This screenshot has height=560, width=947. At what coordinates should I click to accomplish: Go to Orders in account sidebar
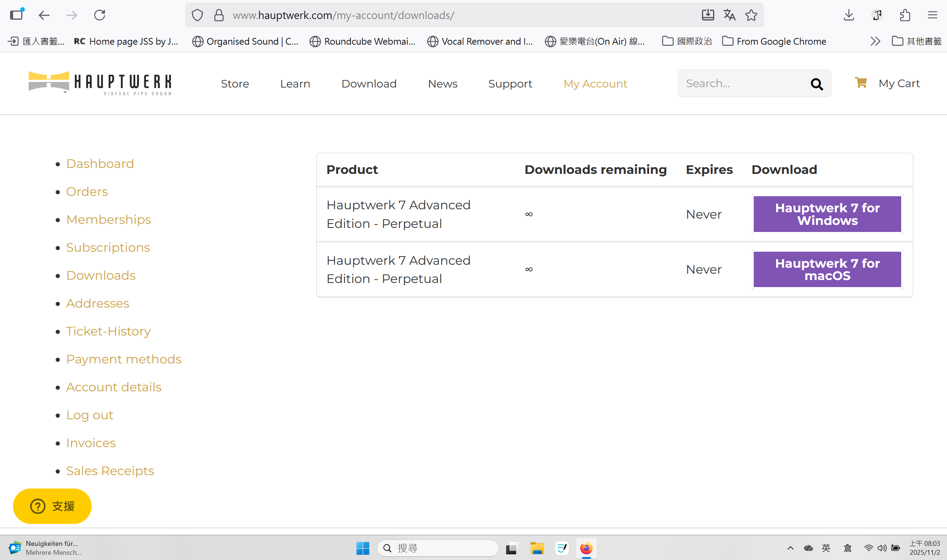tap(87, 192)
